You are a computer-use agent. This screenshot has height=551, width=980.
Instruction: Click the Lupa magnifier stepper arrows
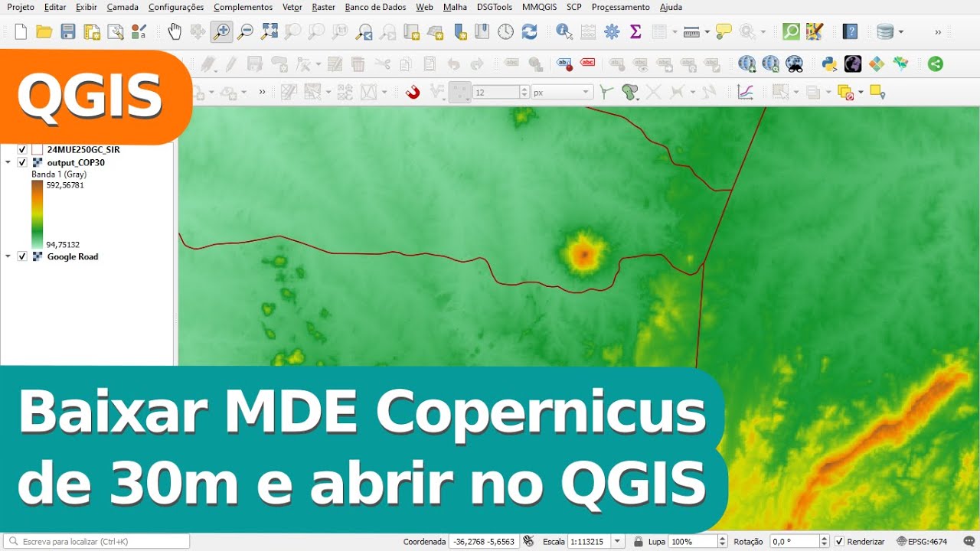point(722,541)
